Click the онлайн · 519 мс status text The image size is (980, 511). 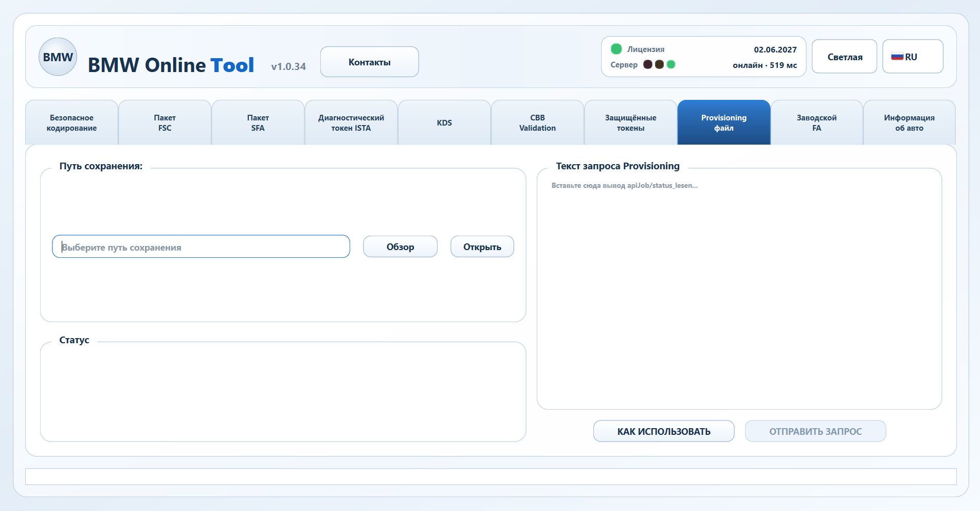765,65
